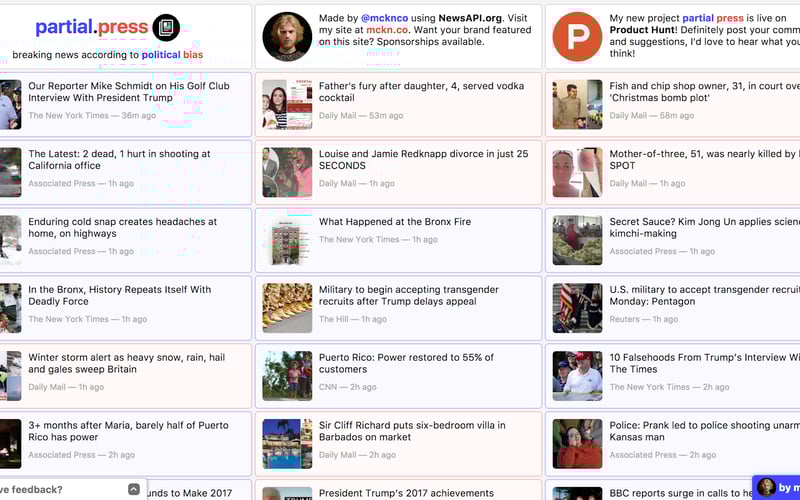Click the Bronx Fire building thumbnail
This screenshot has width=800, height=500.
coord(287,240)
